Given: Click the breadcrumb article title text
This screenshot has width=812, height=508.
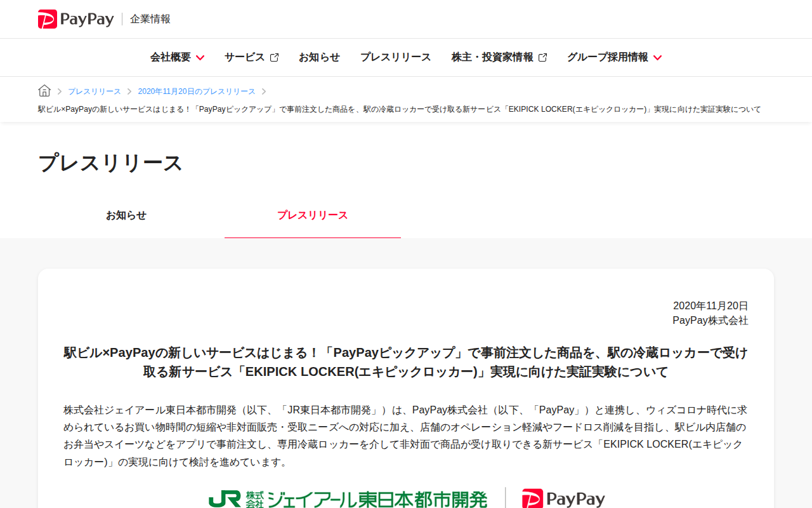Looking at the screenshot, I should tap(400, 109).
